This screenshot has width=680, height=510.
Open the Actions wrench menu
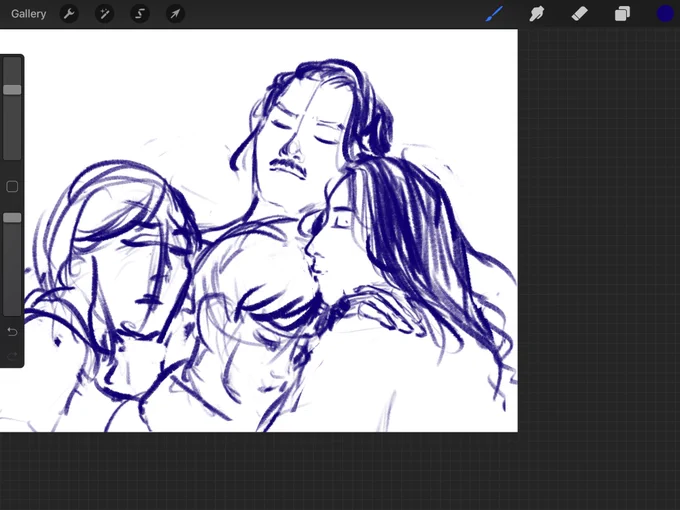pos(69,14)
